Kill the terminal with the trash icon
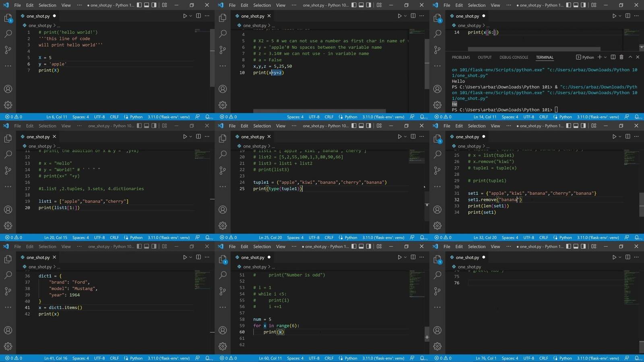 pyautogui.click(x=621, y=57)
